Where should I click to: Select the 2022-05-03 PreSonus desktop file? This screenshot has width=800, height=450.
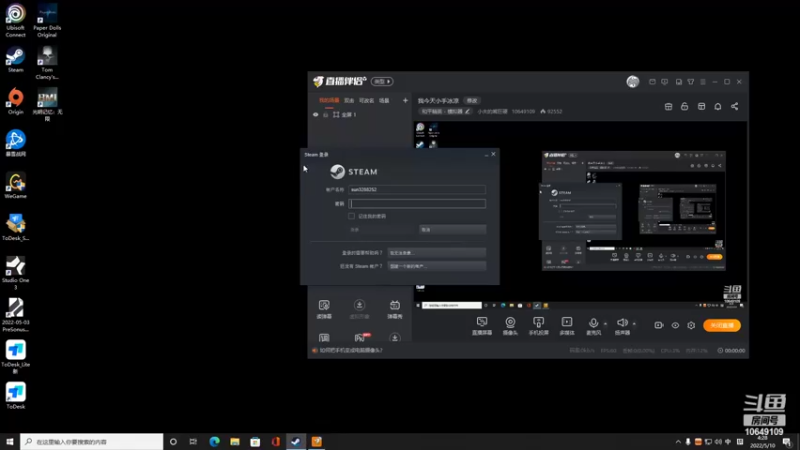coord(15,315)
